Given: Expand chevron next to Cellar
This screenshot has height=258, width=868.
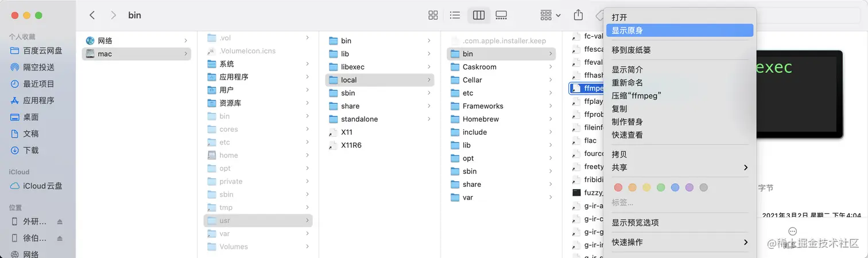Looking at the screenshot, I should [551, 80].
